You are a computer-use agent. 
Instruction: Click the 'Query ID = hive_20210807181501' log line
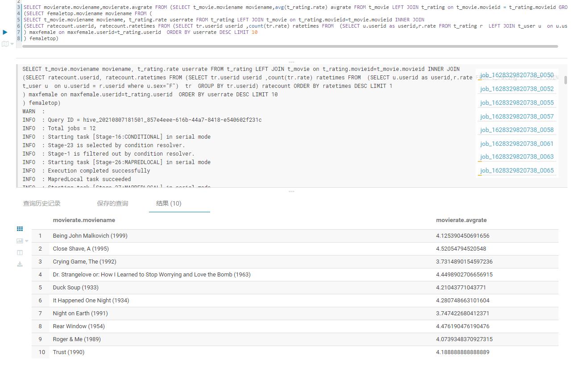142,120
